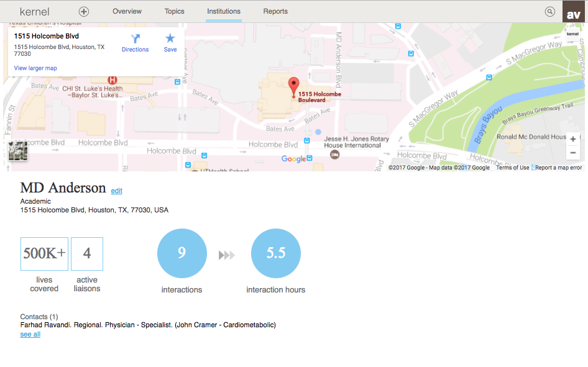
Task: Click transit stop icon on S MacGregor Way
Action: click(x=489, y=78)
